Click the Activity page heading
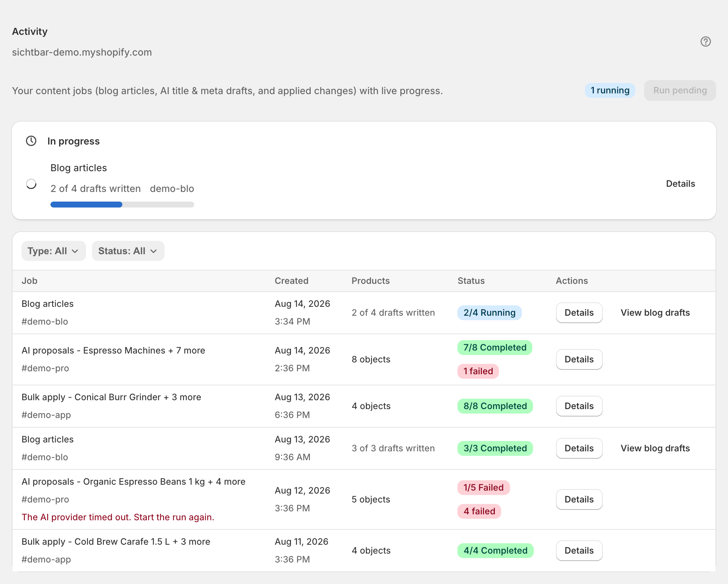Image resolution: width=728 pixels, height=584 pixels. [30, 31]
